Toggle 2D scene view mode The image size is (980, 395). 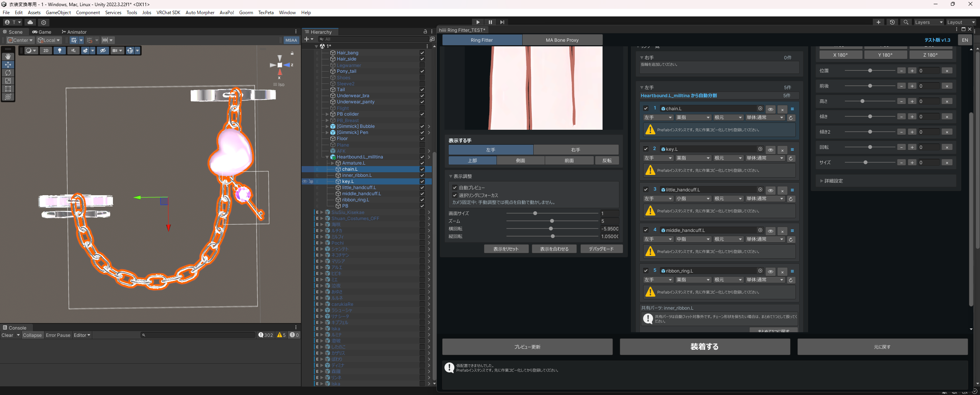(46, 51)
